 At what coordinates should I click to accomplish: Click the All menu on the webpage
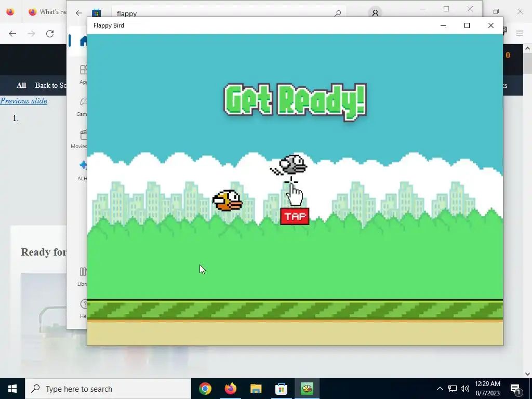point(21,85)
